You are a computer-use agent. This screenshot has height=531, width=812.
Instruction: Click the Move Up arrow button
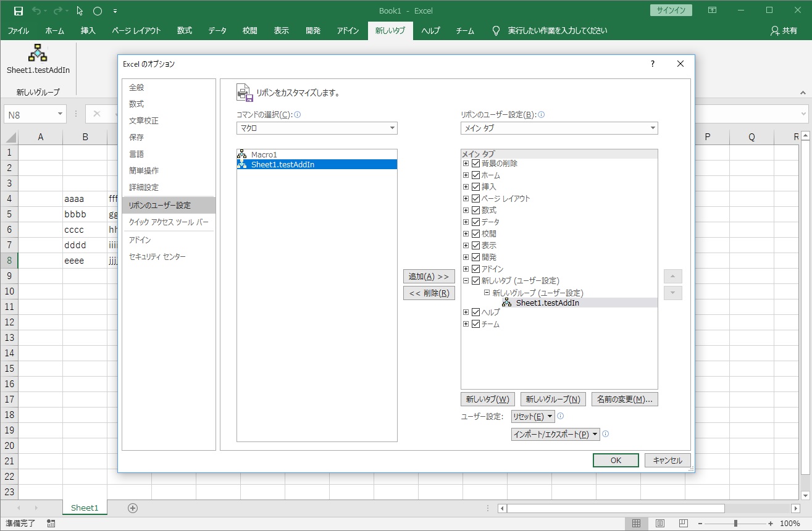coord(673,276)
